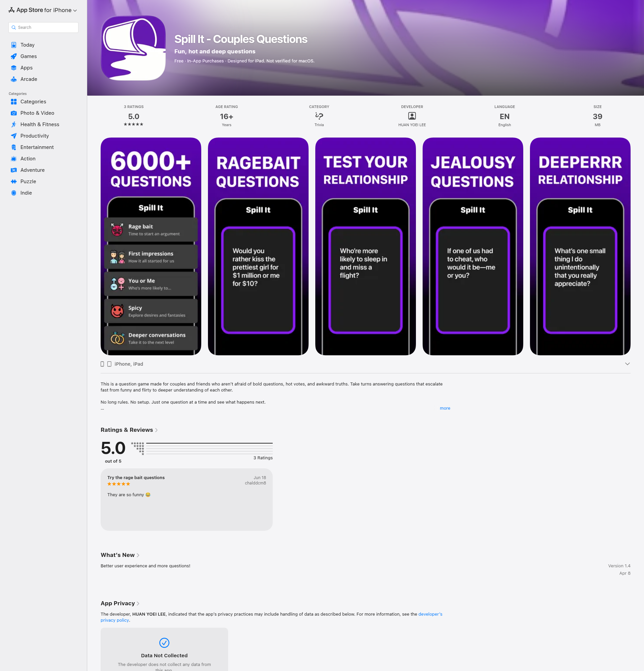Screen dimensions: 644x671
Task: Select the Arcade menu label
Action: 29,79
